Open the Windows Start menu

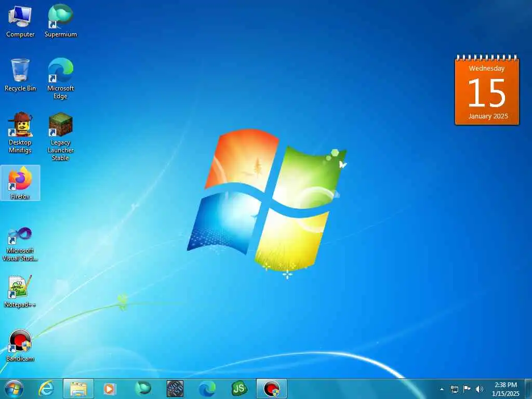[14, 389]
